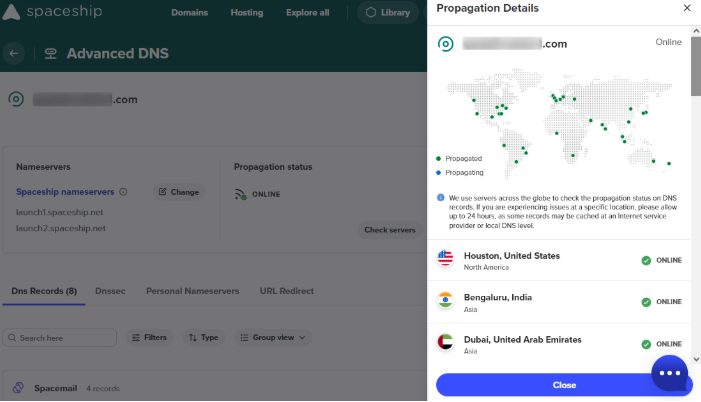Screen dimensions: 701x402
Task: Click the United Arab Emirates flag icon
Action: (x=446, y=343)
